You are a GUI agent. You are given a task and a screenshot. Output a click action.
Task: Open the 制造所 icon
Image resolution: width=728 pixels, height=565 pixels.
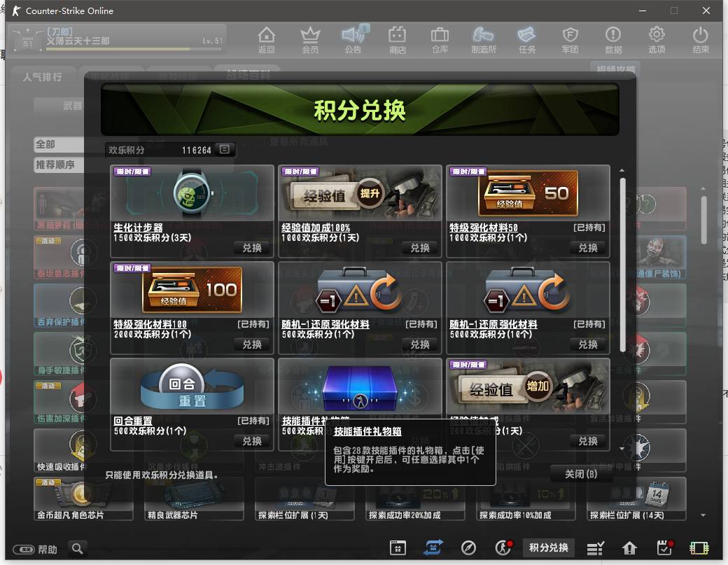pos(483,40)
